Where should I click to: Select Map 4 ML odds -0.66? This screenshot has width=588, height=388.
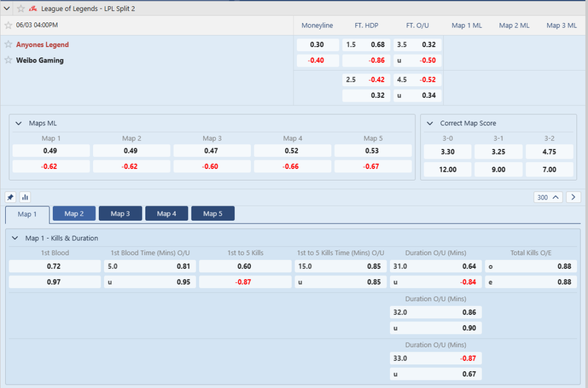(292, 167)
